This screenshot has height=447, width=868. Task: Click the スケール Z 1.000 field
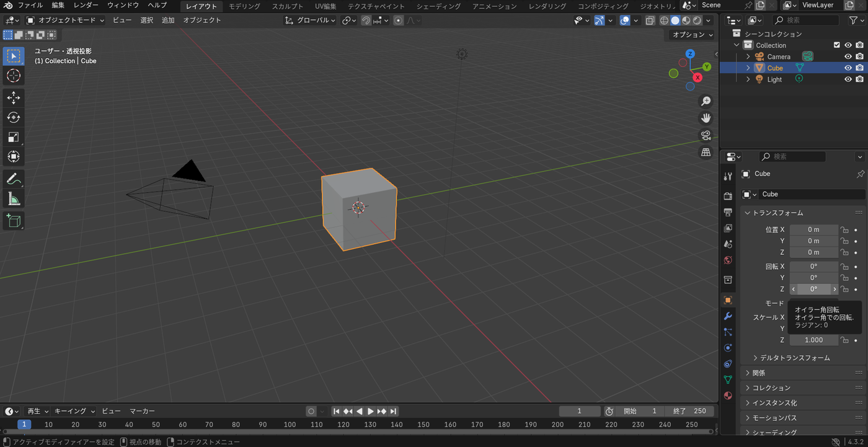click(x=813, y=340)
